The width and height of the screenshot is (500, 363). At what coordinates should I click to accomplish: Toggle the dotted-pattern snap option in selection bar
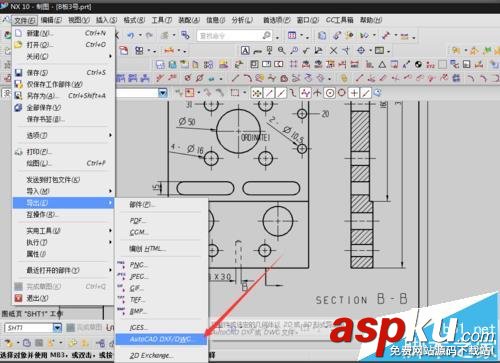pos(256,93)
